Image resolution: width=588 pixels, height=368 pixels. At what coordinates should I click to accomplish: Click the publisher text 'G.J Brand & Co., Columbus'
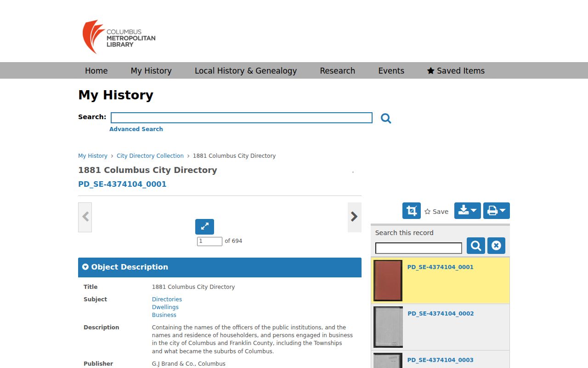189,364
